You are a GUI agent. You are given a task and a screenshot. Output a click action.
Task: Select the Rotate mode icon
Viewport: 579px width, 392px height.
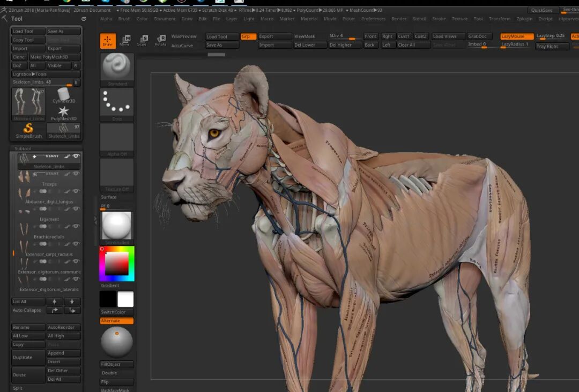(160, 41)
